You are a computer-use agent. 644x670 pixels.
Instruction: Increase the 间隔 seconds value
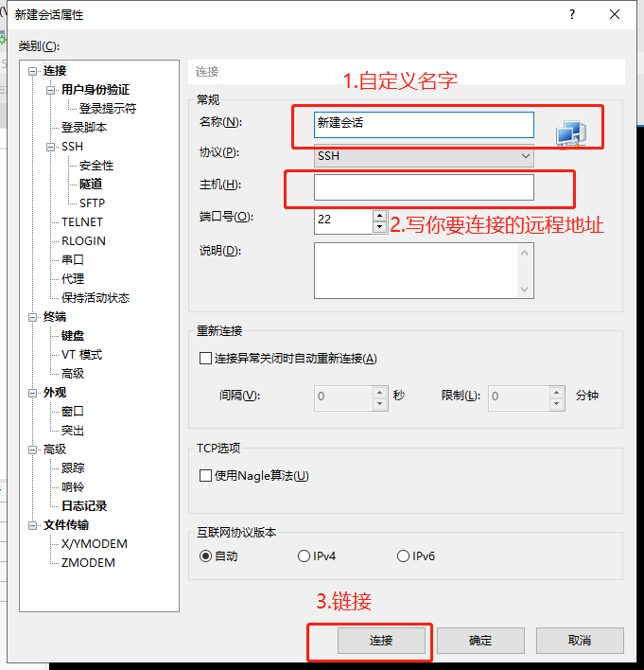click(x=379, y=393)
